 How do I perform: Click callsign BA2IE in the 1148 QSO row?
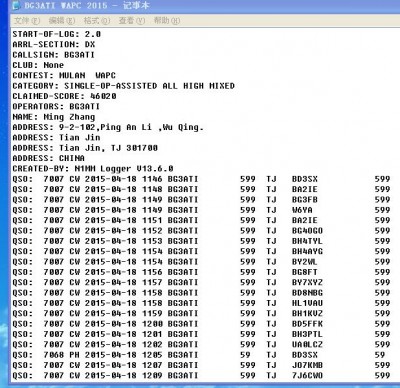click(305, 189)
